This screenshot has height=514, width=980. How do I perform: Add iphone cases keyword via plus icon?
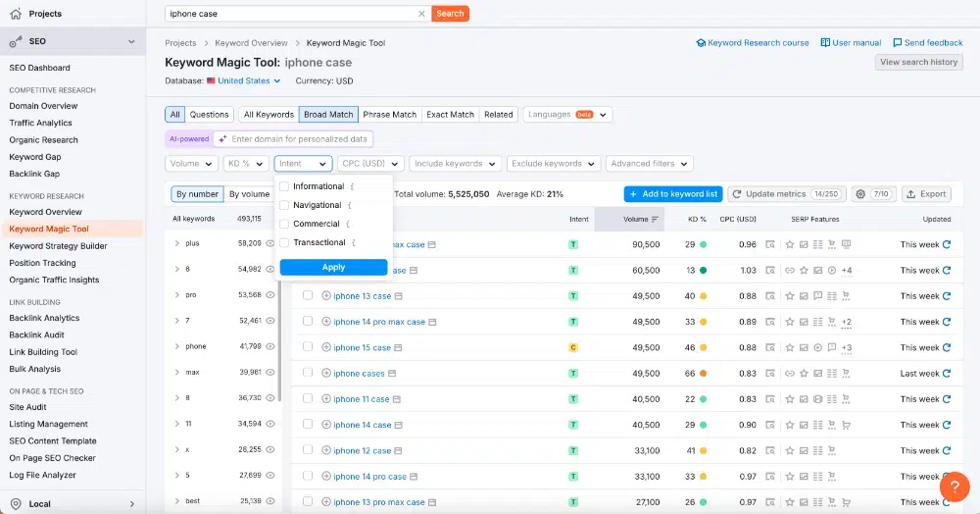point(326,374)
